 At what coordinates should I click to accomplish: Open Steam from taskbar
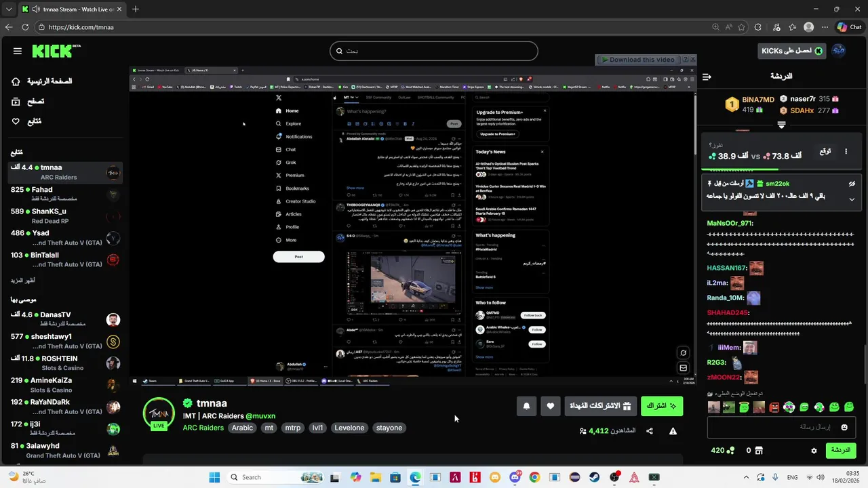tap(594, 477)
